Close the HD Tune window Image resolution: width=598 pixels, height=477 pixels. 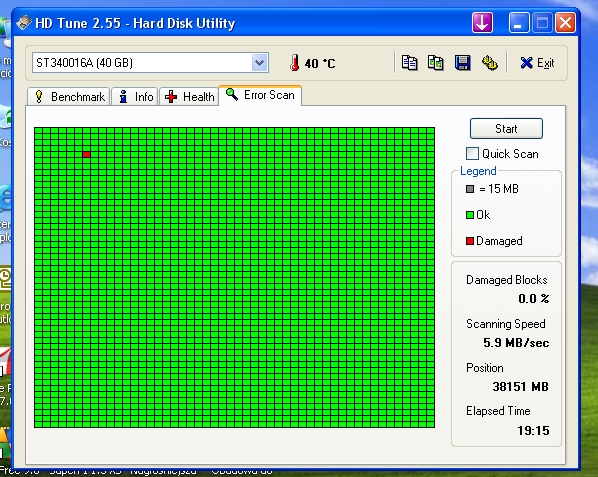pyautogui.click(x=565, y=23)
